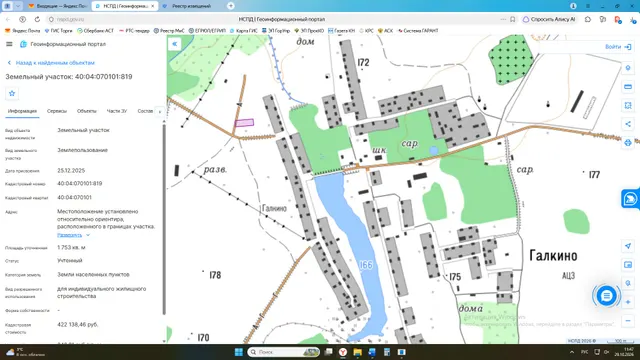Click the Войти login button

click(x=618, y=47)
